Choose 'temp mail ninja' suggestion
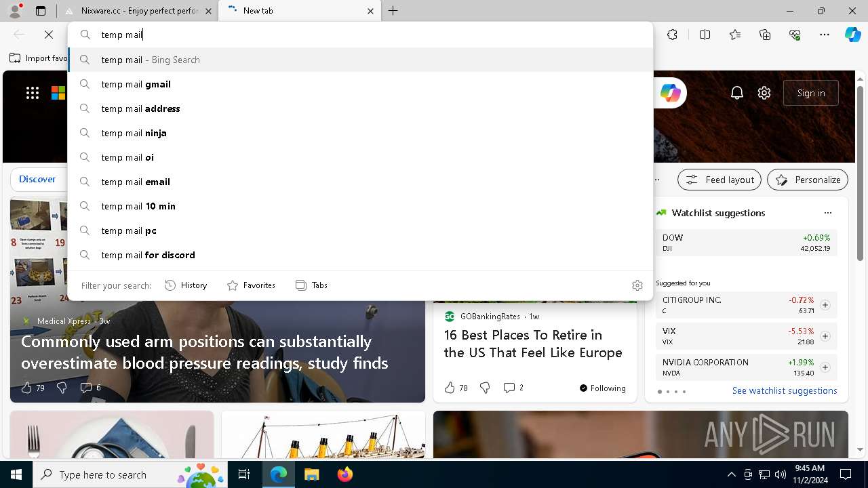 [361, 133]
